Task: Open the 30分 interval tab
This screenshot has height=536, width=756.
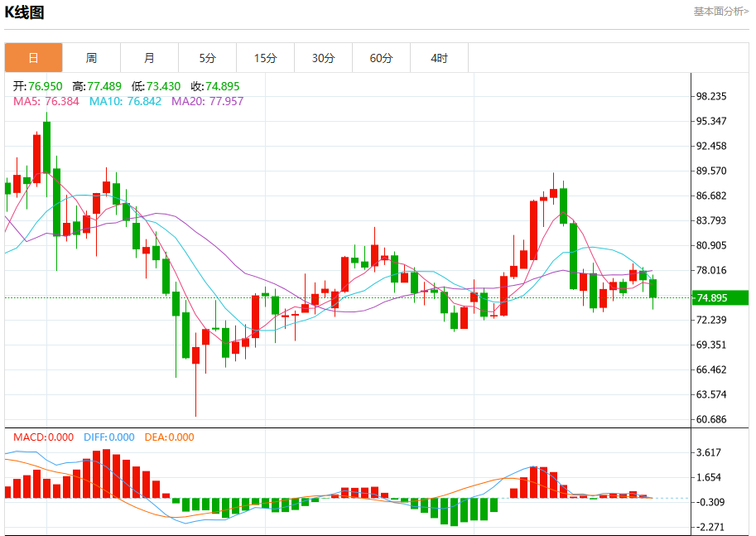Action: [323, 58]
